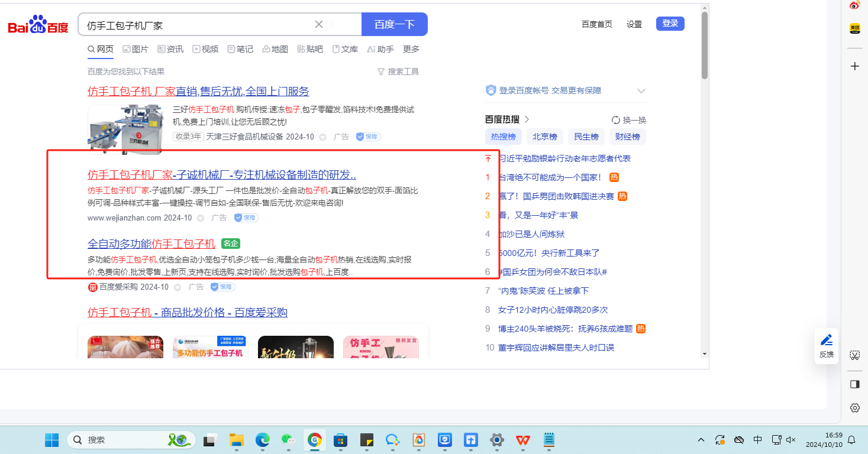Click the Baidu logo

[x=38, y=25]
